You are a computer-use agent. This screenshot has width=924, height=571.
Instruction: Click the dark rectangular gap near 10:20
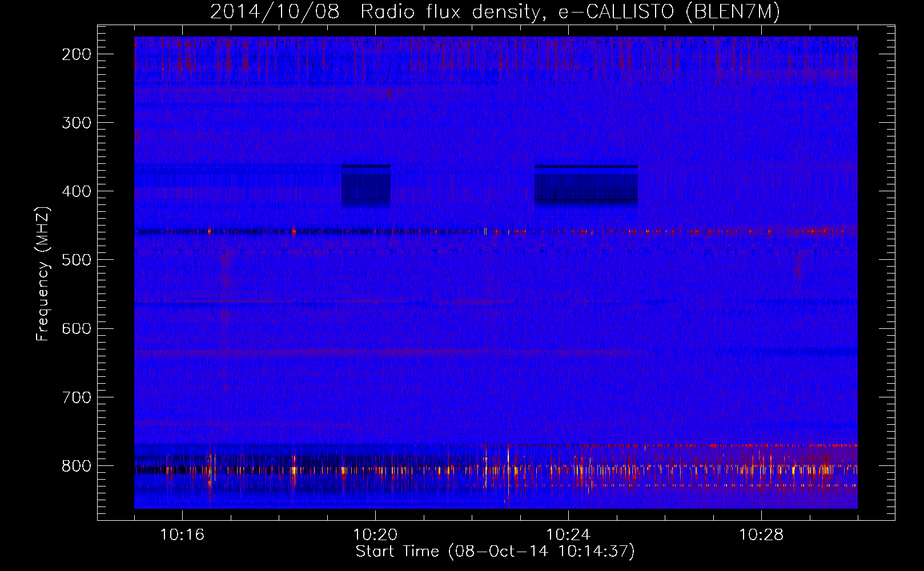click(366, 186)
